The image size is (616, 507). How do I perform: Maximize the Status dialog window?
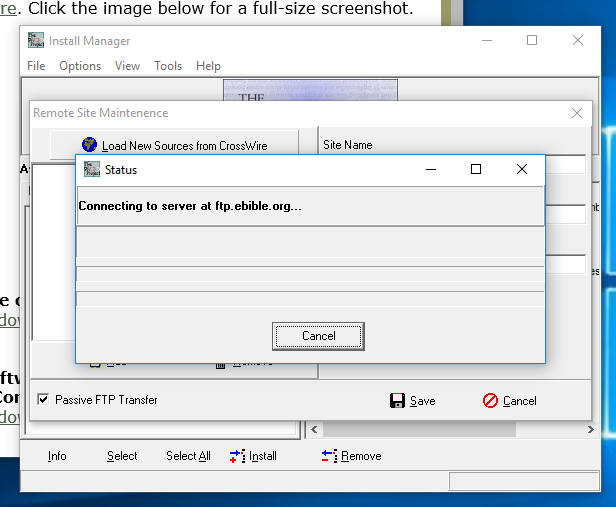click(x=476, y=170)
